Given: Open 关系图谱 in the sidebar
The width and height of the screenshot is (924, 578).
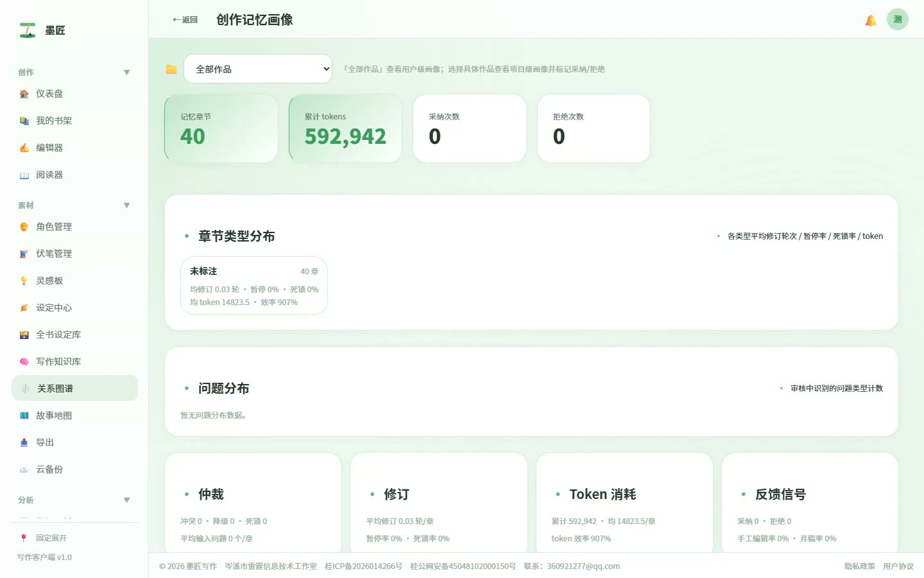Looking at the screenshot, I should pos(74,389).
